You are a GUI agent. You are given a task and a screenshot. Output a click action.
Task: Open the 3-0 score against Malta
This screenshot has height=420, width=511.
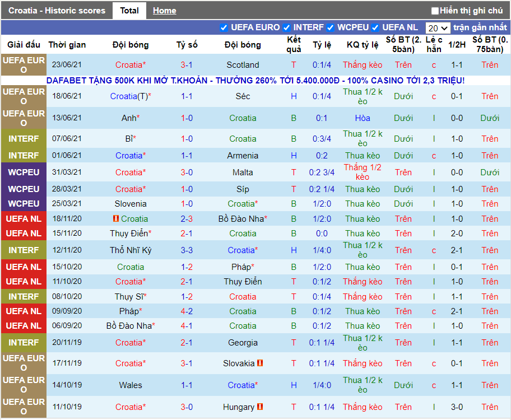point(187,172)
